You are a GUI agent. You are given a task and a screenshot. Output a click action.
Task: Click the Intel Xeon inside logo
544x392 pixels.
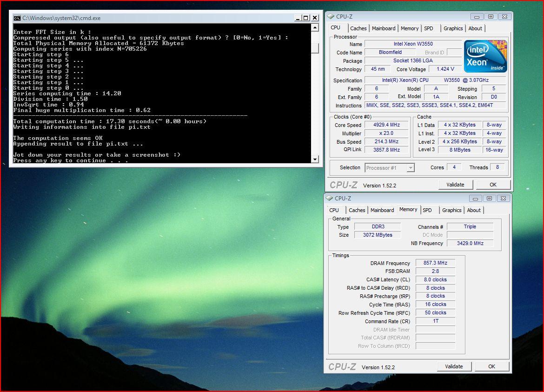click(485, 56)
